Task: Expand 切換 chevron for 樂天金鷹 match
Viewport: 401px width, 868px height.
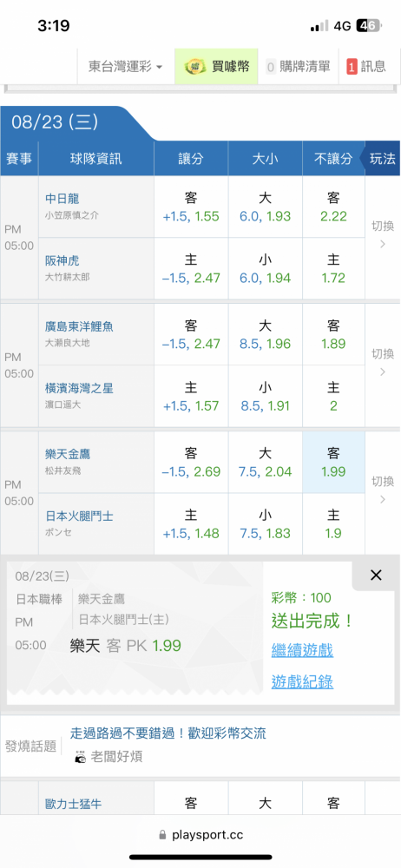Action: click(x=382, y=490)
